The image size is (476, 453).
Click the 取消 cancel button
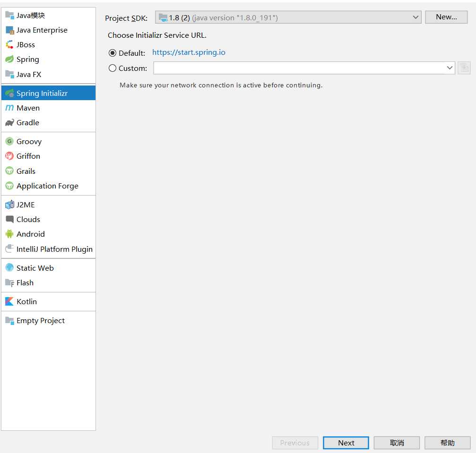point(397,443)
